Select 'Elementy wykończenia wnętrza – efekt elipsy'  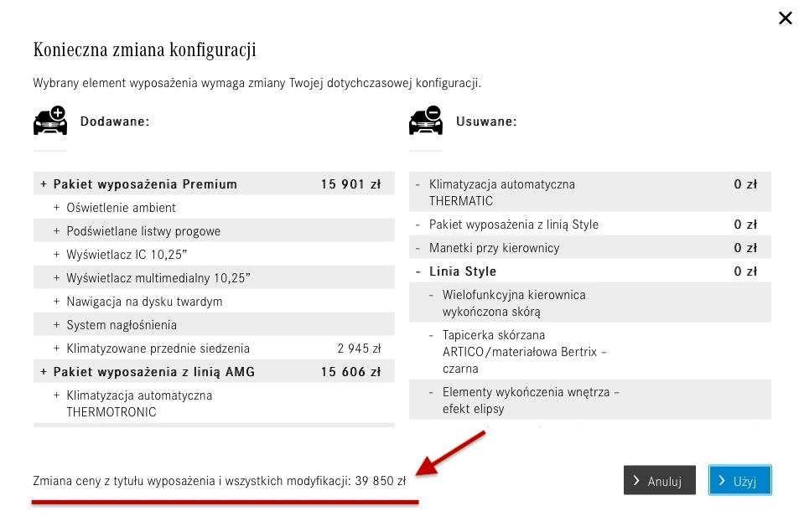(590, 400)
